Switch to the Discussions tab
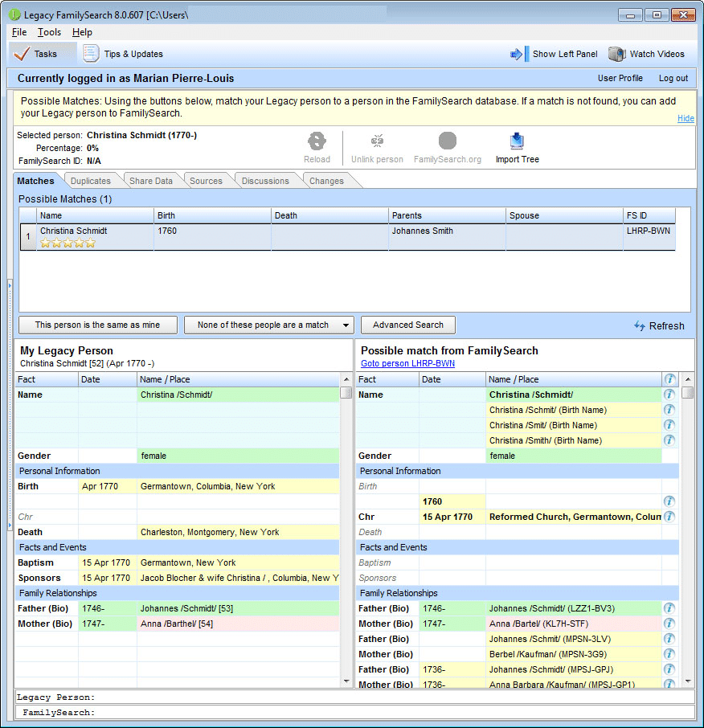 point(265,181)
